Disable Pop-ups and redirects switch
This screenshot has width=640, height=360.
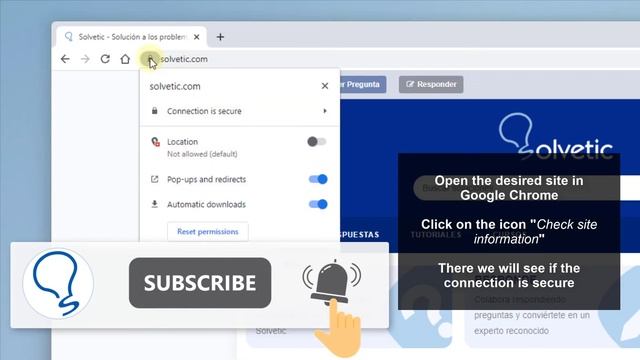318,179
